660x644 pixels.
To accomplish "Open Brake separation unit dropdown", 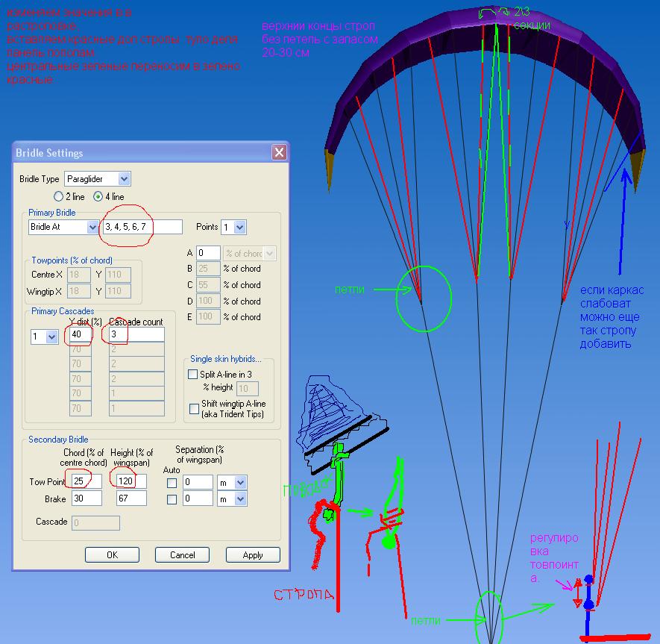I will pos(239,499).
